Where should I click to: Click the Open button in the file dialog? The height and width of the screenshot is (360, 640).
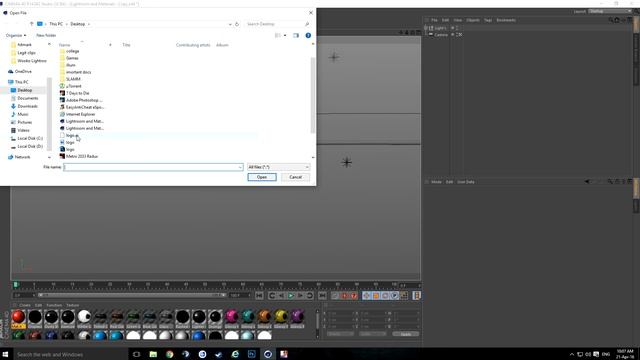click(x=262, y=177)
